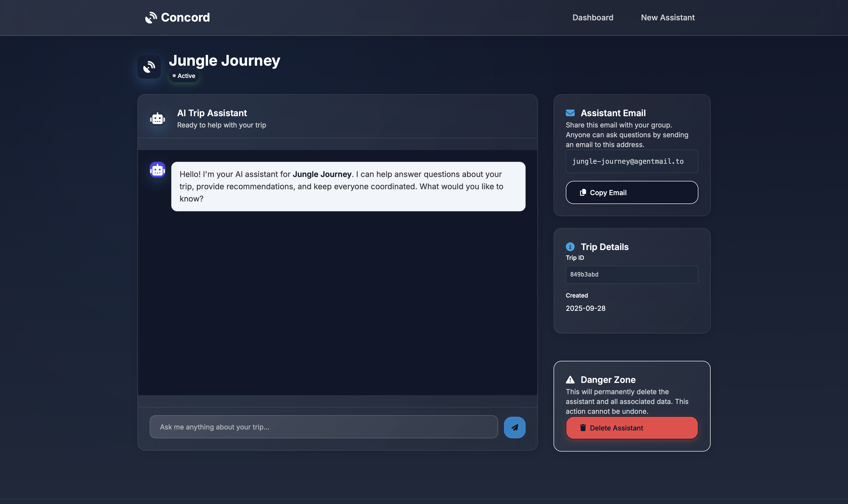Screen dimensions: 848x504
Task: Select the Trip ID 849b3abd box
Action: pyautogui.click(x=632, y=274)
